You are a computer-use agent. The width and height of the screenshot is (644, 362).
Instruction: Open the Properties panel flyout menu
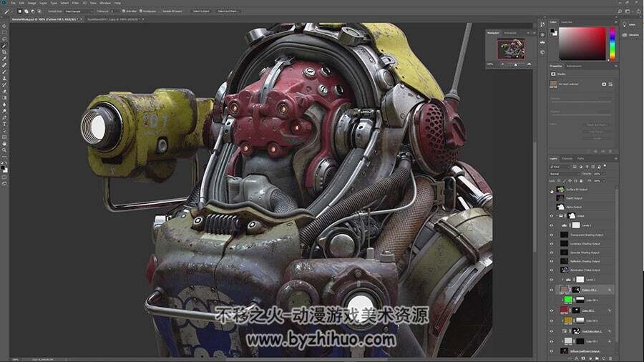pyautogui.click(x=615, y=66)
